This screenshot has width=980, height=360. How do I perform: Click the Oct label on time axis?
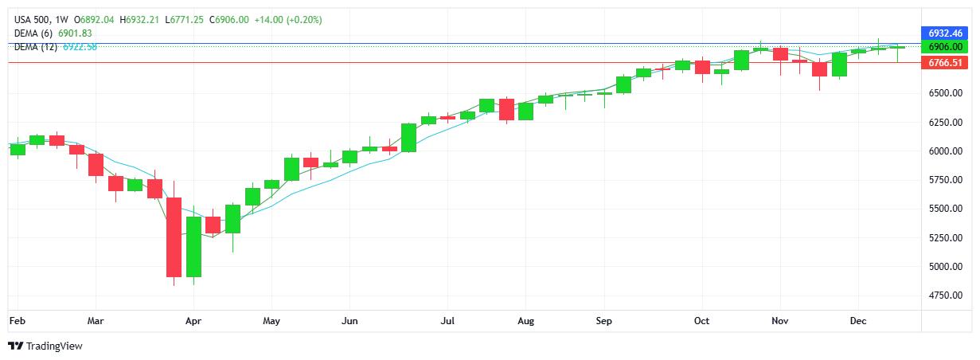click(x=701, y=321)
